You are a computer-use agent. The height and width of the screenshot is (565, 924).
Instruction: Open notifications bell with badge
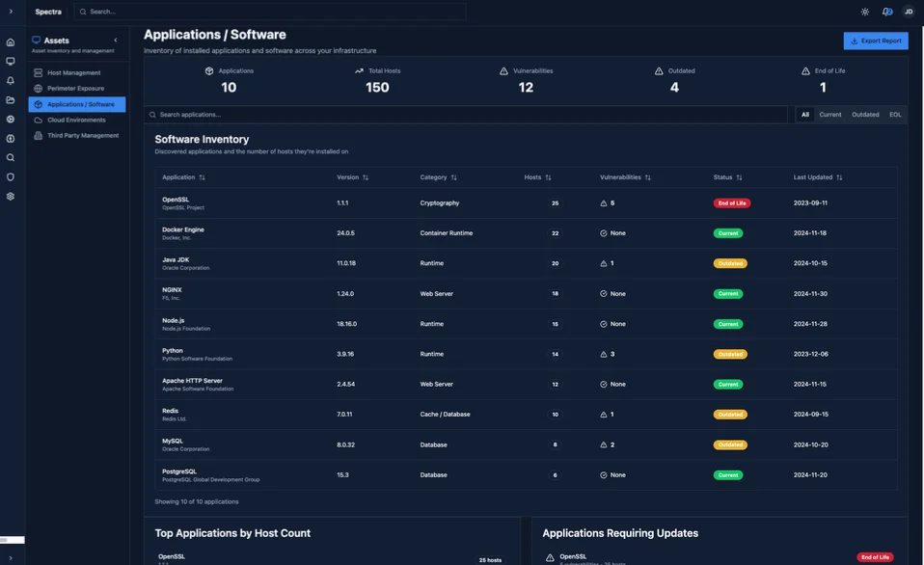(x=886, y=12)
